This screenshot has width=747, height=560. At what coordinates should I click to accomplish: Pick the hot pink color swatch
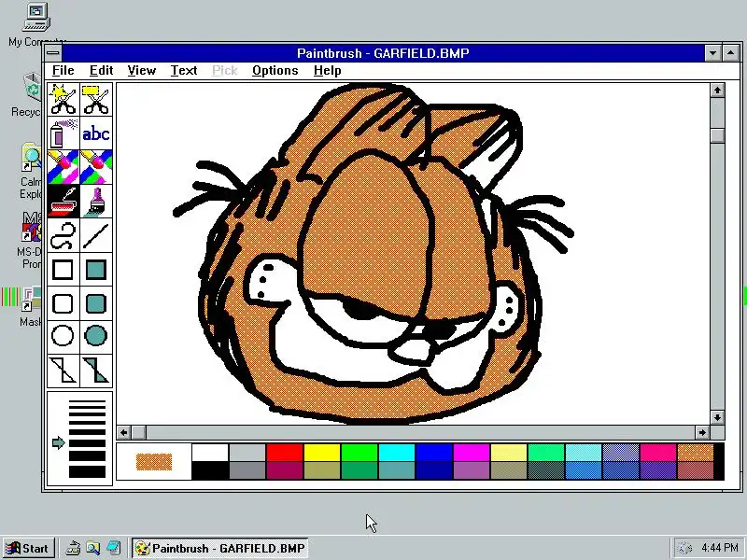coord(658,453)
